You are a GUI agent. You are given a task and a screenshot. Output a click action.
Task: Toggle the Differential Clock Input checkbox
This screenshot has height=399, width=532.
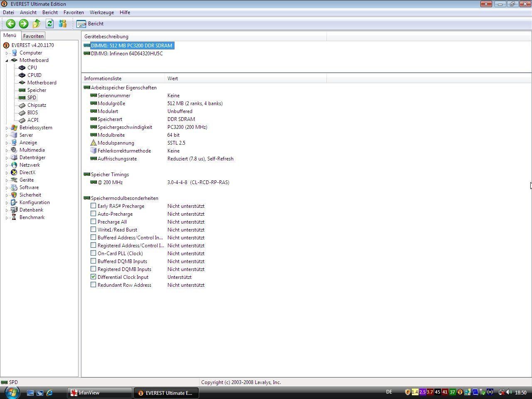(x=94, y=277)
